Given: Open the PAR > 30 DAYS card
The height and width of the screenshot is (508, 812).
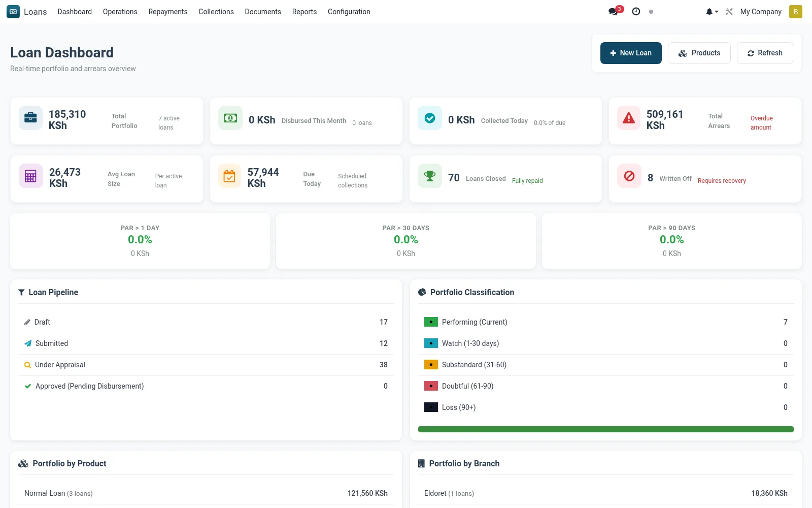Looking at the screenshot, I should click(x=406, y=241).
